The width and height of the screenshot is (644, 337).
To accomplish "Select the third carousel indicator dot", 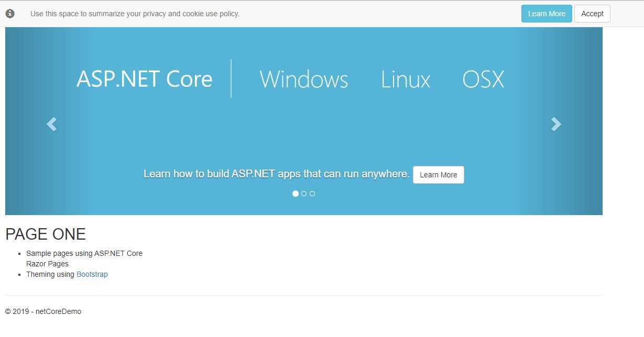I will coord(312,194).
